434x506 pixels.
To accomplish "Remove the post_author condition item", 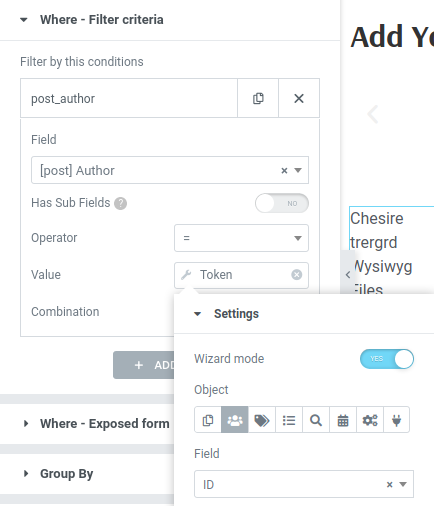I will pyautogui.click(x=299, y=98).
